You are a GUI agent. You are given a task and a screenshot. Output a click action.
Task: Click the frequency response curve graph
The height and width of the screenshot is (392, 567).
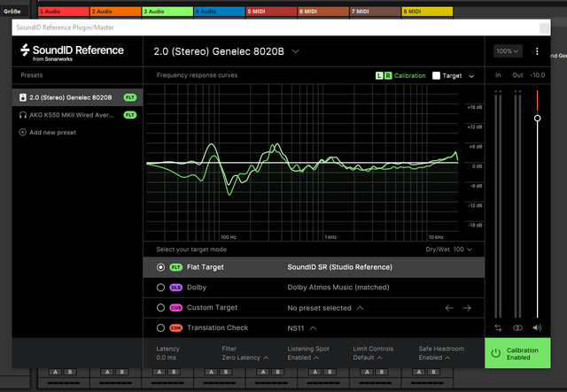coord(302,163)
